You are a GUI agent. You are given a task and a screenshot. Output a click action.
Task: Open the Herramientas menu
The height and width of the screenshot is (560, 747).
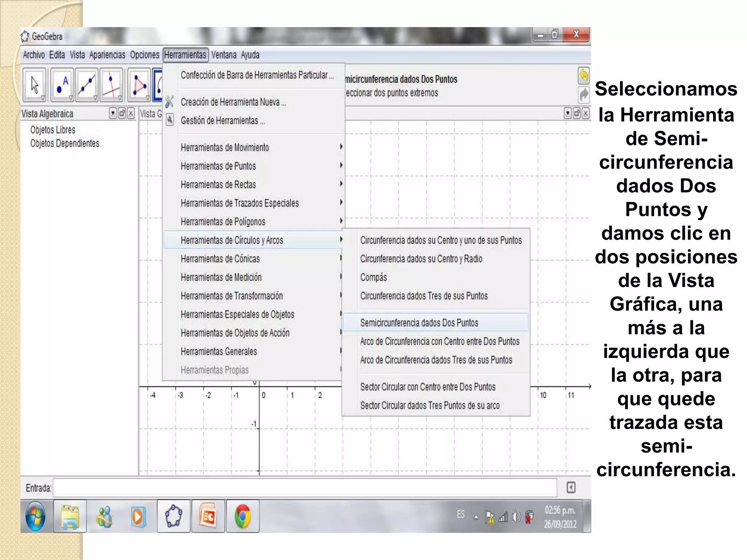[185, 55]
